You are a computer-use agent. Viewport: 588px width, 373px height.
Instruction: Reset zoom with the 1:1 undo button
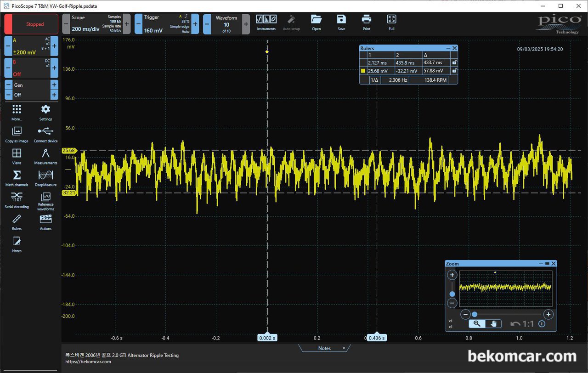click(x=522, y=324)
